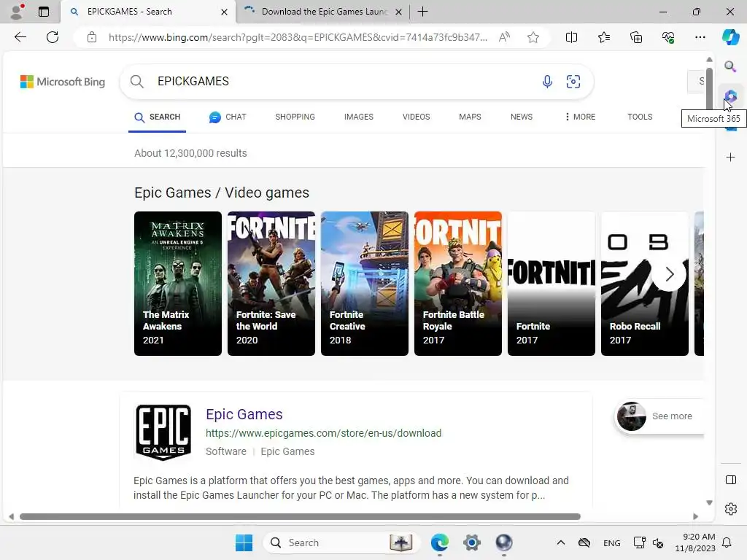Close the Download the Epic Games Launcher tab

[399, 12]
